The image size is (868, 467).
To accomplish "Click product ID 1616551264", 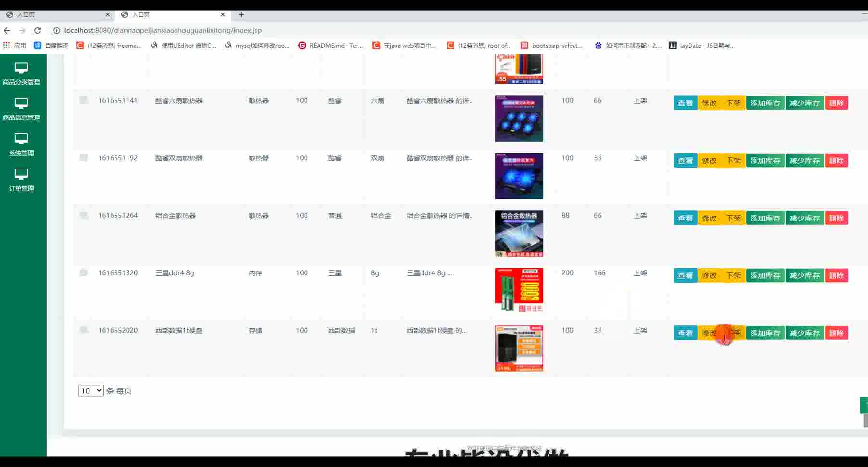I will coord(118,215).
